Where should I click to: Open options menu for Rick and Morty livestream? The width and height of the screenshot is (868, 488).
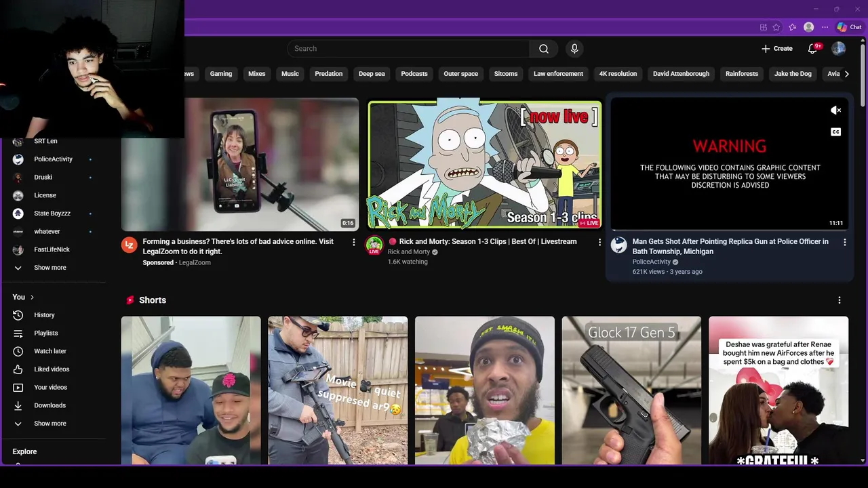[x=599, y=242]
